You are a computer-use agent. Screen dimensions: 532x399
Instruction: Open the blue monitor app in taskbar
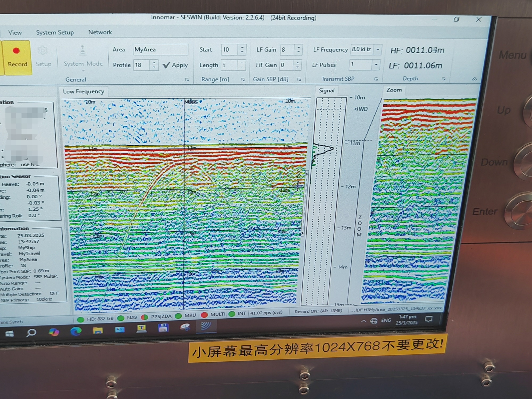click(x=120, y=330)
